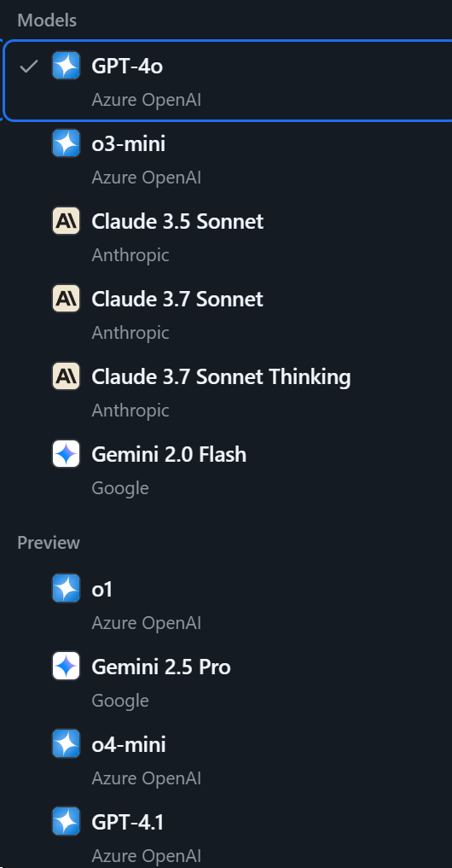Click the o1 model icon
Image resolution: width=452 pixels, height=868 pixels.
pyautogui.click(x=67, y=588)
